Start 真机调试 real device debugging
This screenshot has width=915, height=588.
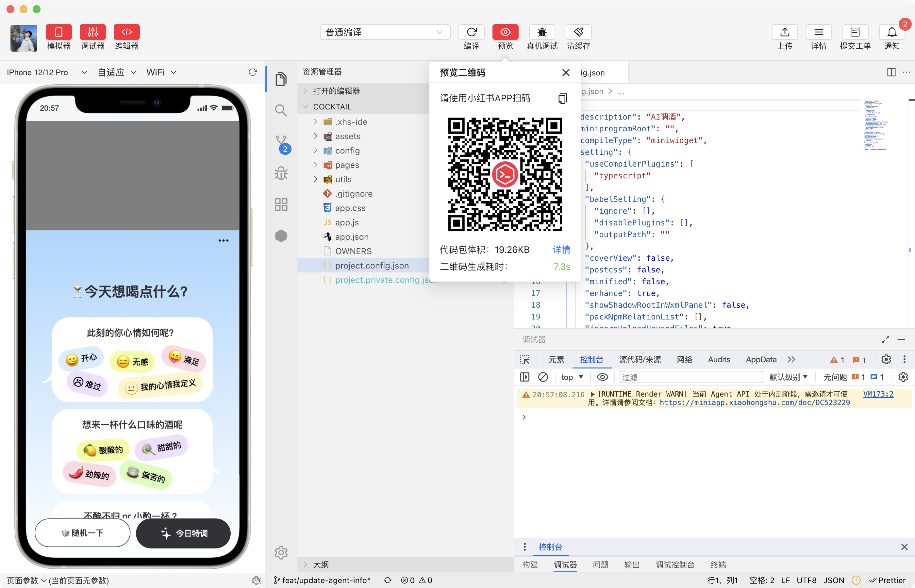[541, 32]
